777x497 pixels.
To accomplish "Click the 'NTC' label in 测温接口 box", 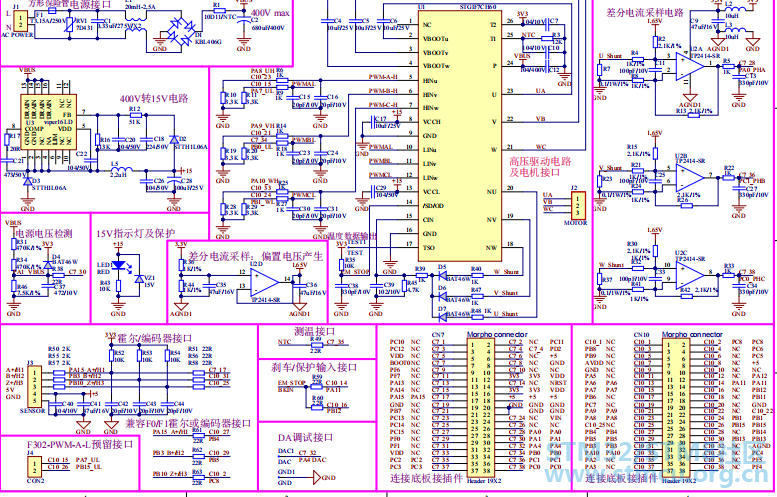I will (284, 342).
